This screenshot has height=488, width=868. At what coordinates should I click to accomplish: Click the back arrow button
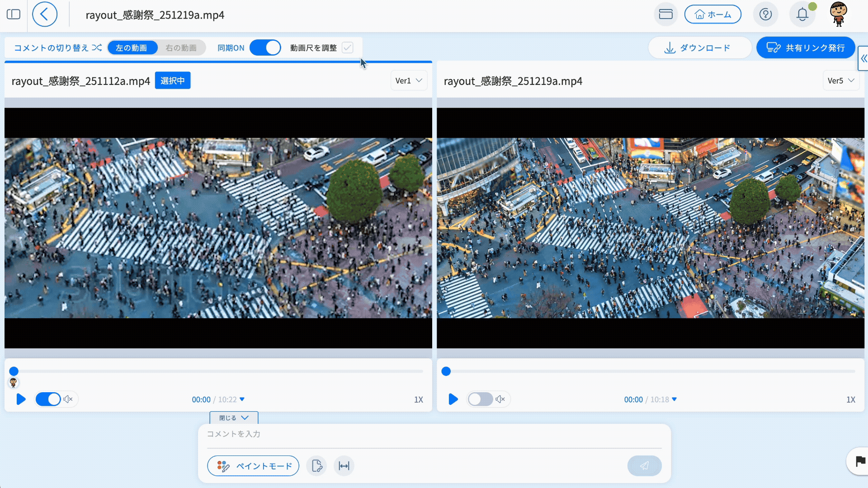coord(44,14)
